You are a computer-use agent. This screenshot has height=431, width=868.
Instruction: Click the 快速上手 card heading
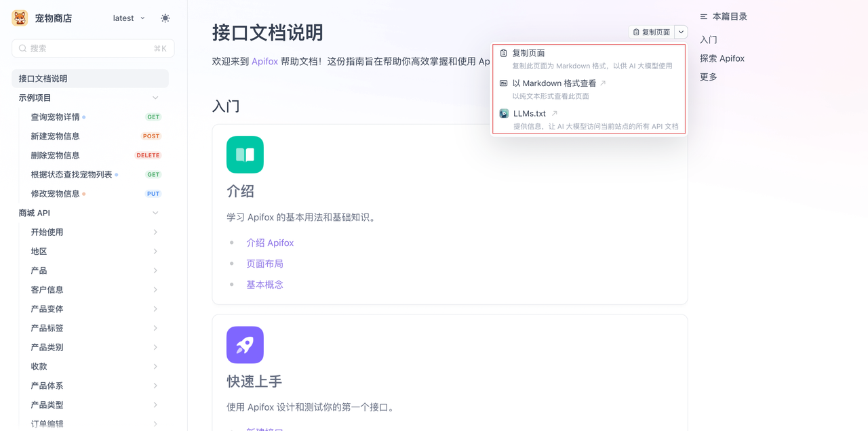(254, 381)
